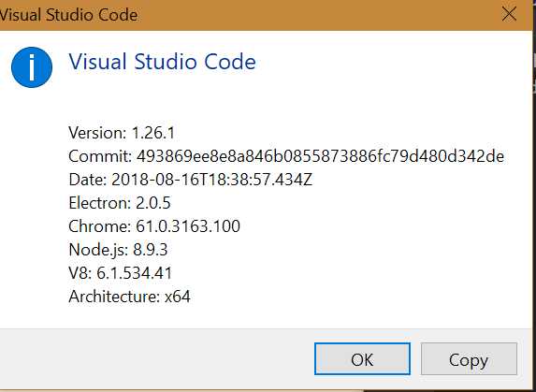Click the 'Node.js: 8.9.3' line
The width and height of the screenshot is (536, 392).
coord(118,250)
